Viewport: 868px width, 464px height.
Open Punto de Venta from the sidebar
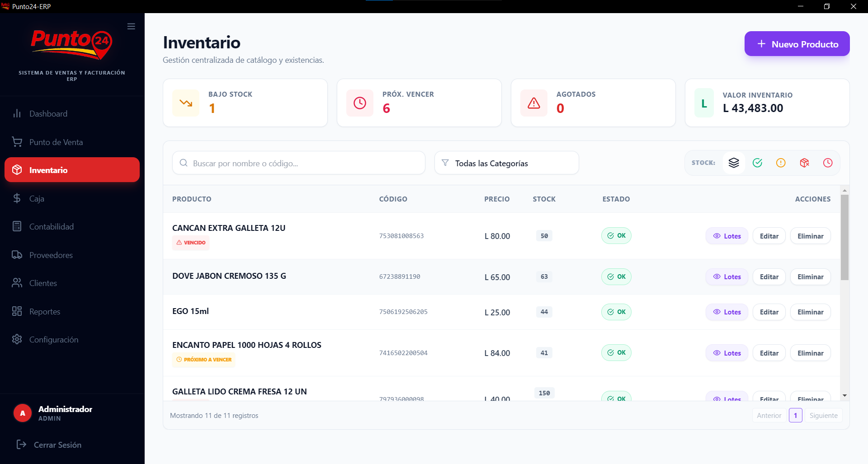[x=56, y=142]
